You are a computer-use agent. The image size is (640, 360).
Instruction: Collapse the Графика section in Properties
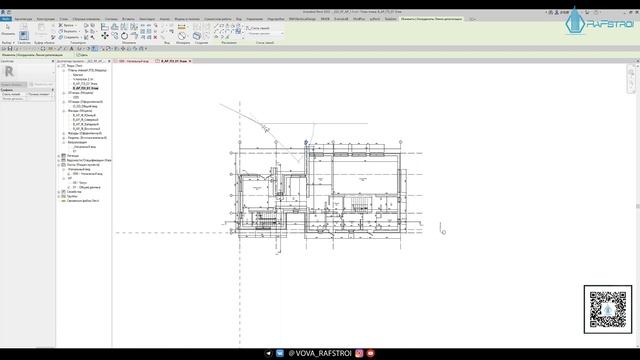click(x=52, y=90)
